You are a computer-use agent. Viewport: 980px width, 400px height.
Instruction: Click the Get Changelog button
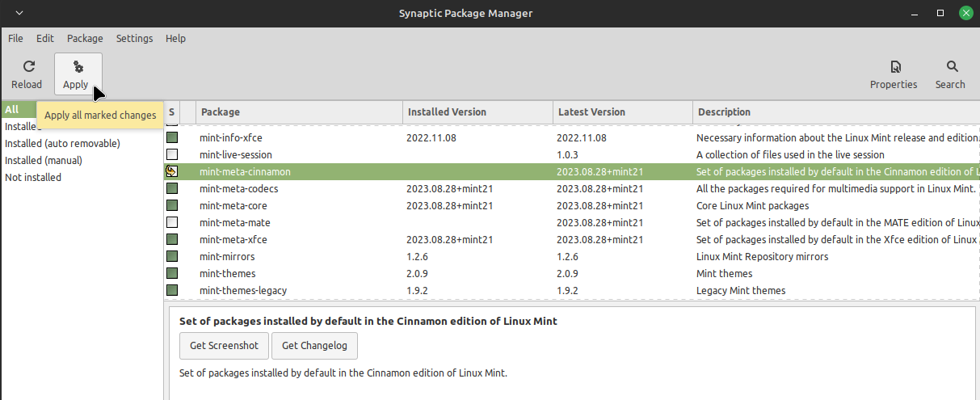pyautogui.click(x=314, y=345)
